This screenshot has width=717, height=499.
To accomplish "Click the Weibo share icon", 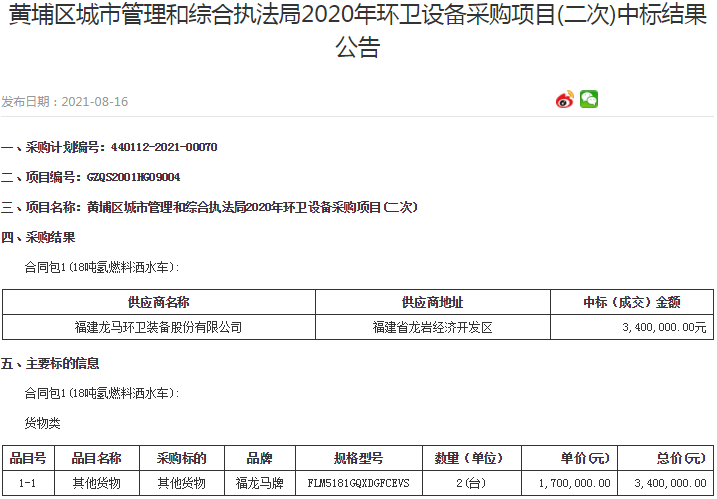I will click(x=565, y=100).
